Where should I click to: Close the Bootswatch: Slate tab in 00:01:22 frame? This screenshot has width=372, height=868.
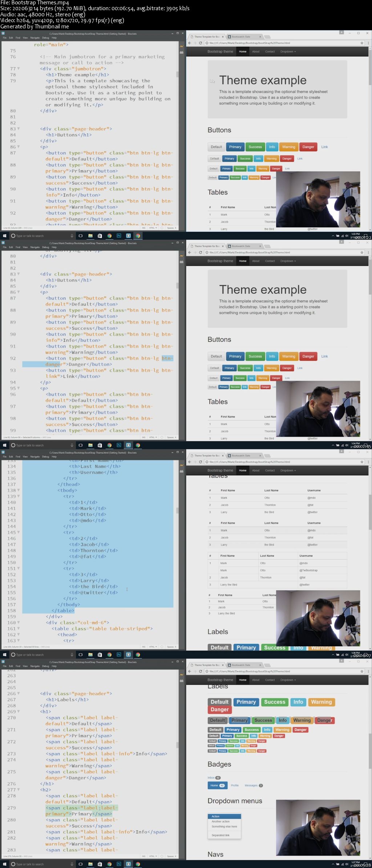click(260, 37)
